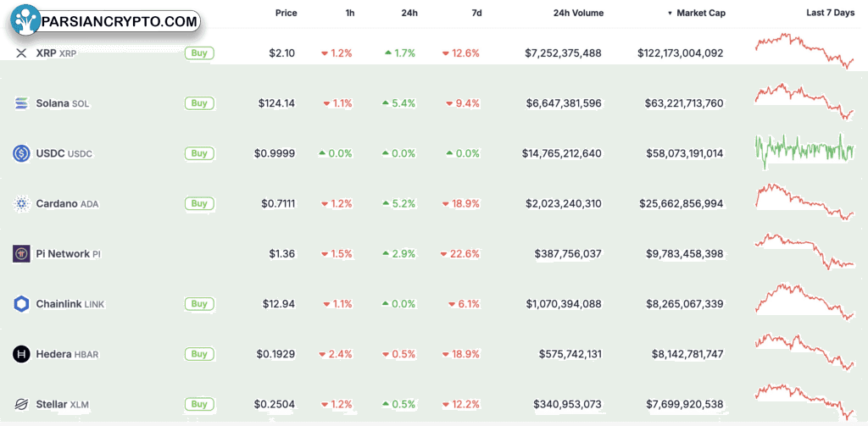Open USDC green 7-day sparkline chart
Screen dimensions: 868x426
(805, 151)
